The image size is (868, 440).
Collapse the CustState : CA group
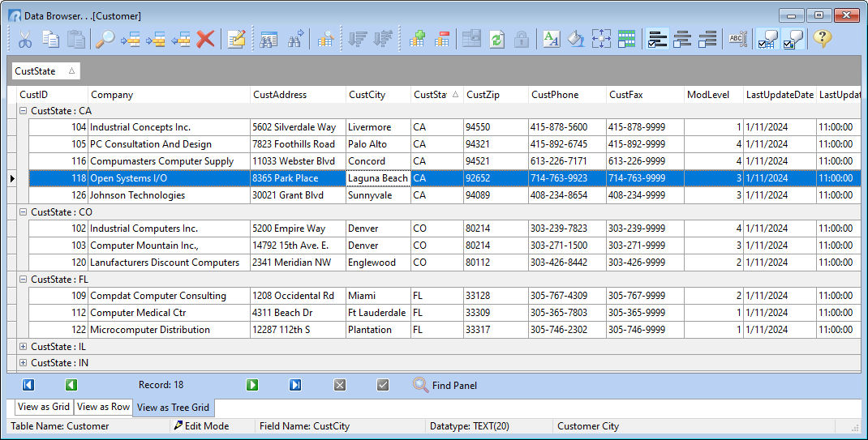point(24,110)
